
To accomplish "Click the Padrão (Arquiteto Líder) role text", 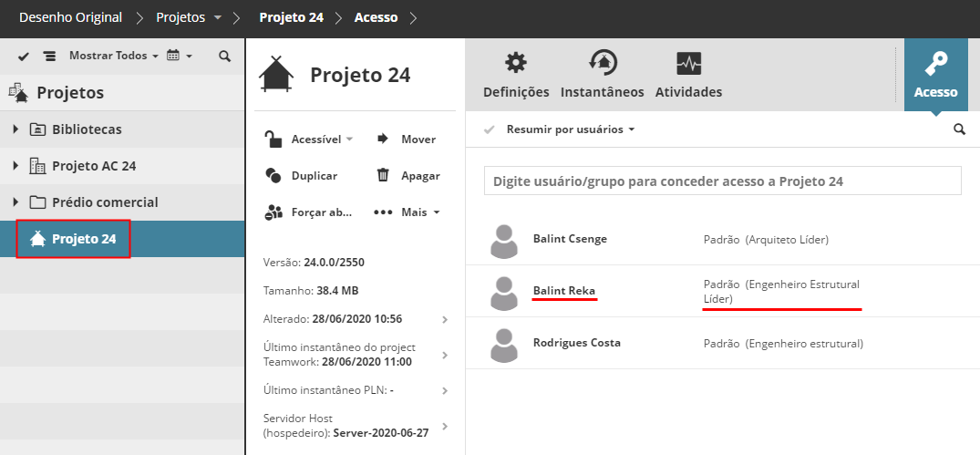I will [x=767, y=240].
